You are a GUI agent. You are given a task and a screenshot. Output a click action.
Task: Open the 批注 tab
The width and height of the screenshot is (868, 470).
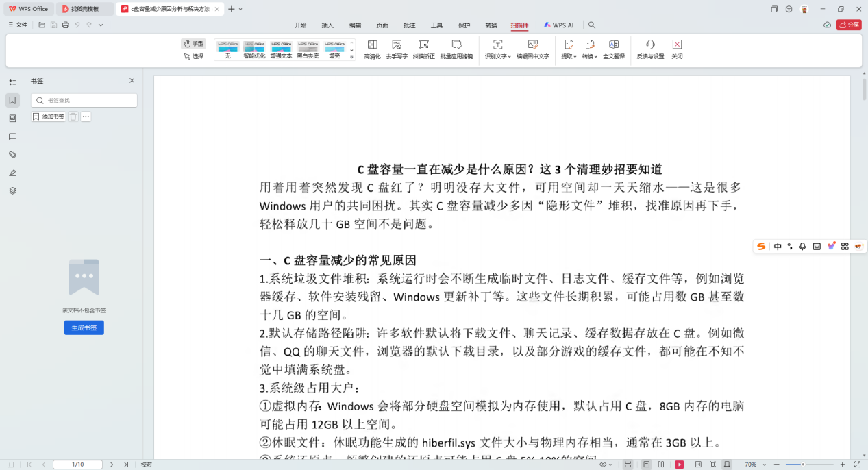(410, 25)
